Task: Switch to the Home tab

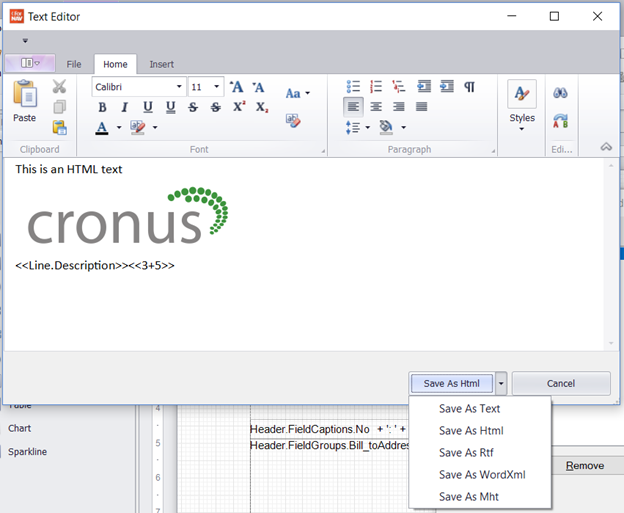Action: click(x=115, y=64)
